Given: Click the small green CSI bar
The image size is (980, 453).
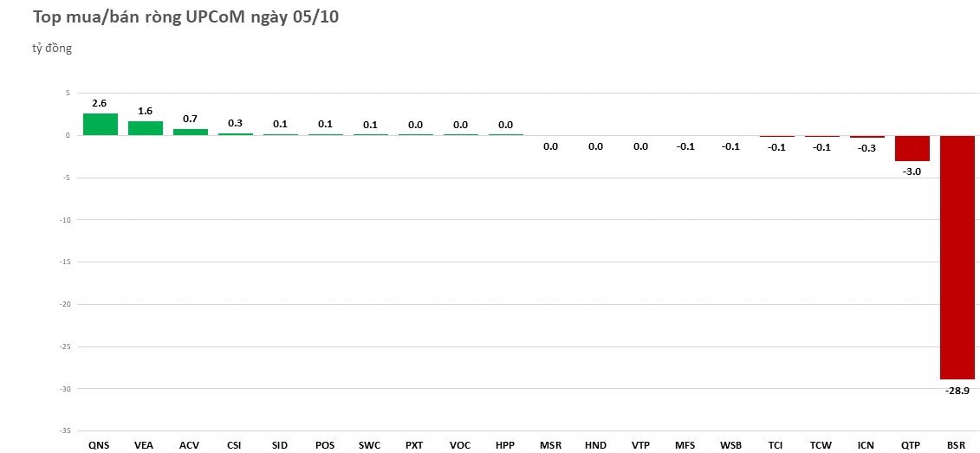Looking at the screenshot, I should tap(235, 134).
